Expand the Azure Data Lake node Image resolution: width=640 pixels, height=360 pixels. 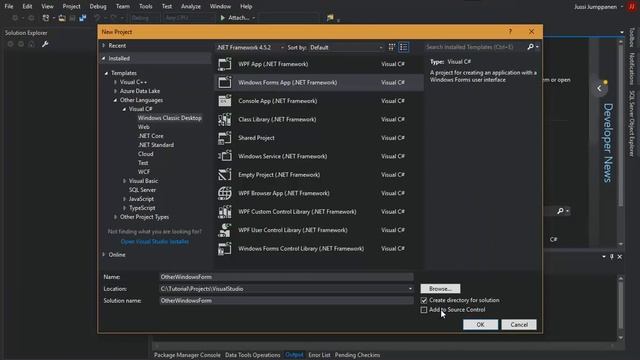pyautogui.click(x=116, y=91)
